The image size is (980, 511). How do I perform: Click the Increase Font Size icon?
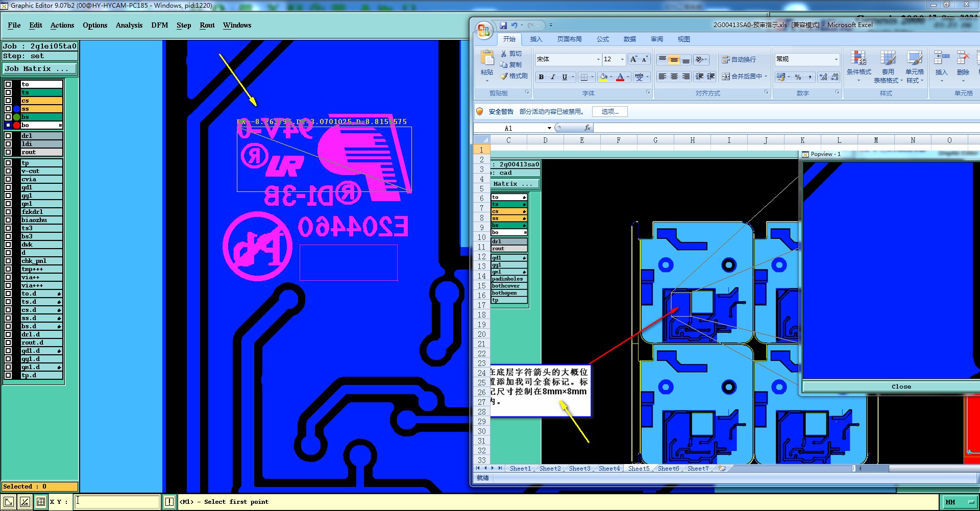pos(633,59)
